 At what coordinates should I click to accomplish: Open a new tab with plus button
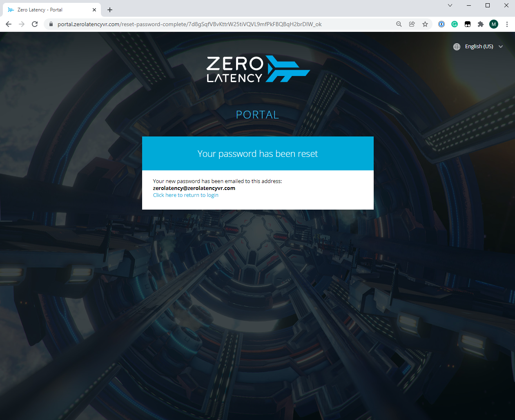click(x=110, y=10)
